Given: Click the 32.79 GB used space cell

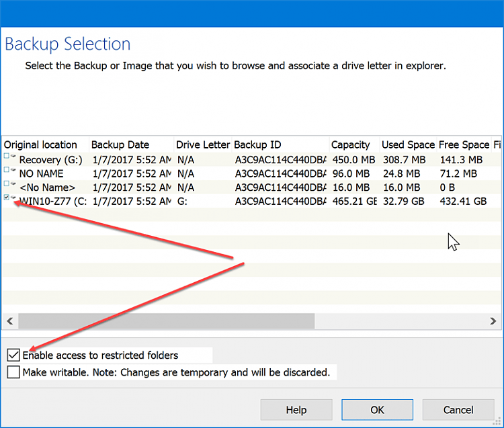Looking at the screenshot, I should (x=403, y=202).
